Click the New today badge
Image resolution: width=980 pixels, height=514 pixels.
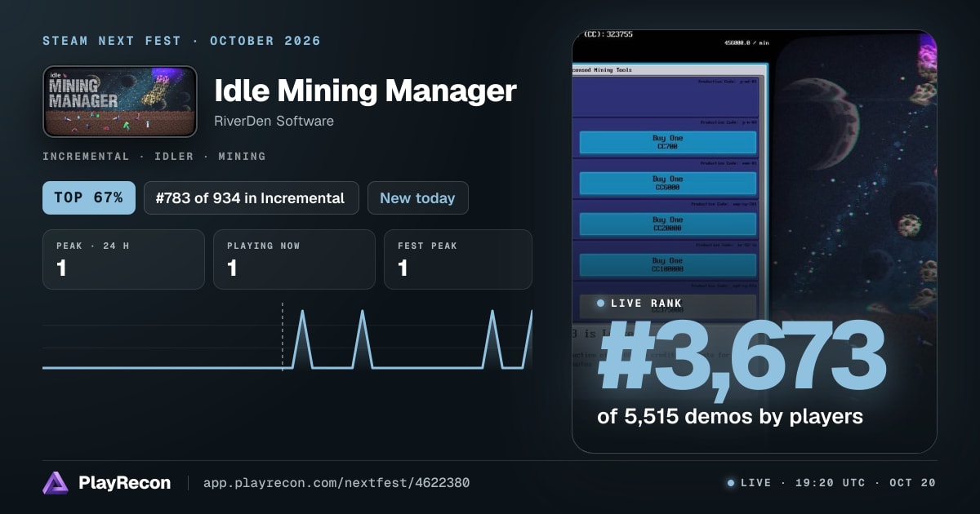417,197
